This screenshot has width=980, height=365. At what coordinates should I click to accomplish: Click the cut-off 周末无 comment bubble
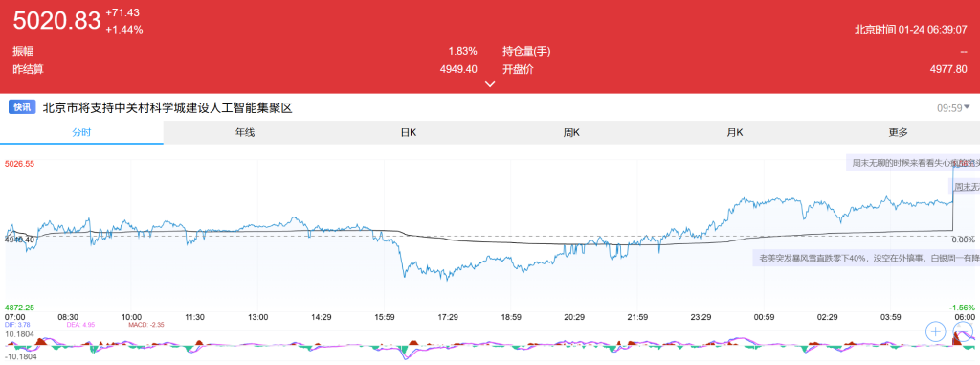965,187
